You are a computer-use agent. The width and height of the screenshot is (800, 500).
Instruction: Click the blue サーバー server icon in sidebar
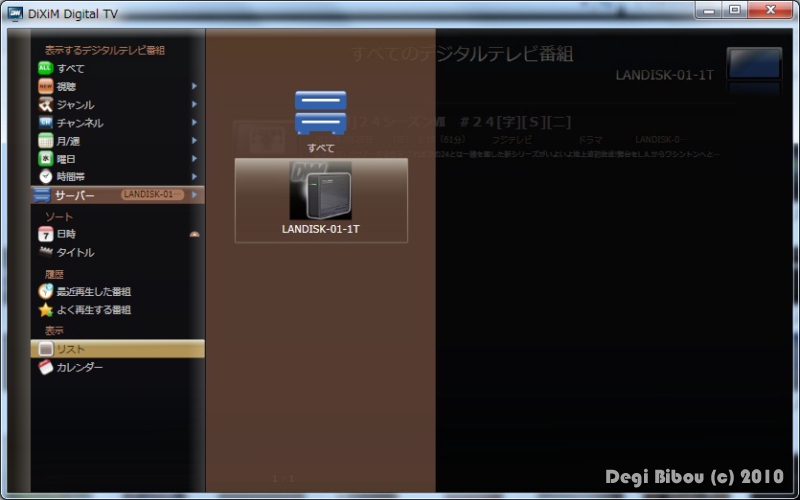tap(42, 195)
